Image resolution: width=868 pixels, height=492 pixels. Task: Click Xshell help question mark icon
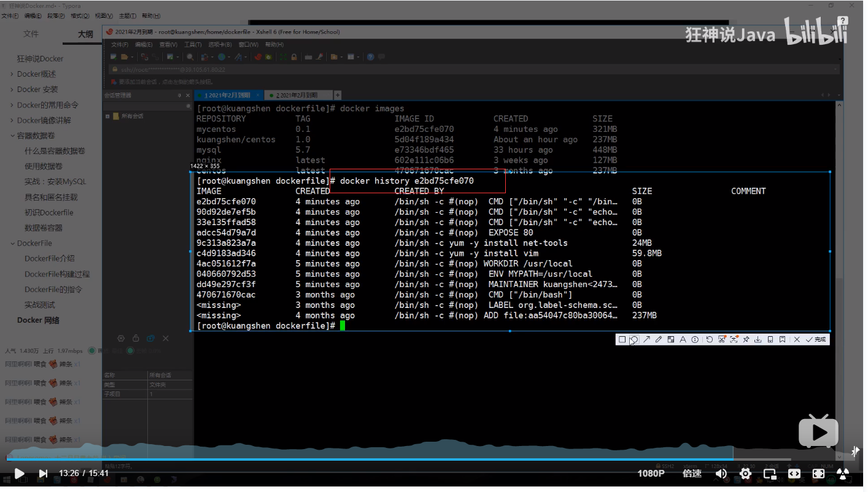(370, 57)
